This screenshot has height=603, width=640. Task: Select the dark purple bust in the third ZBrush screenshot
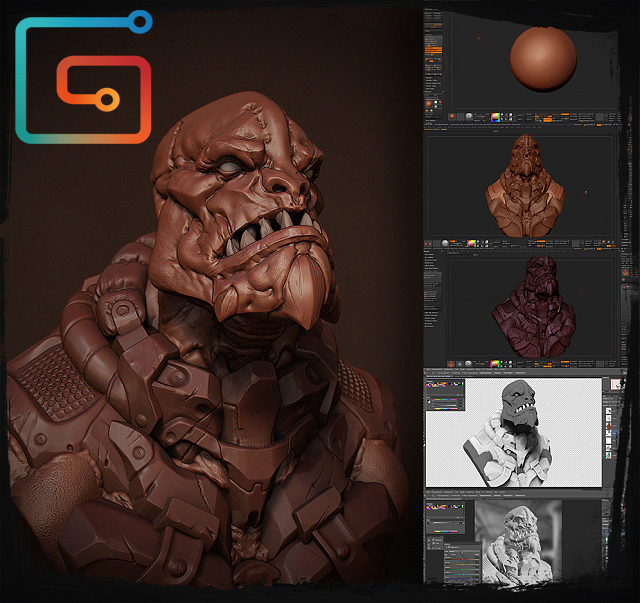click(x=535, y=308)
